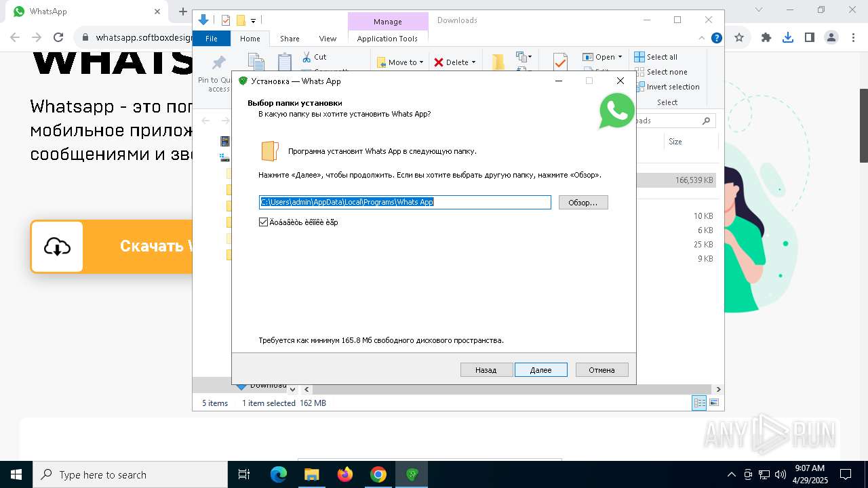Click the taskbar search box
This screenshot has height=488, width=868.
pos(130,474)
